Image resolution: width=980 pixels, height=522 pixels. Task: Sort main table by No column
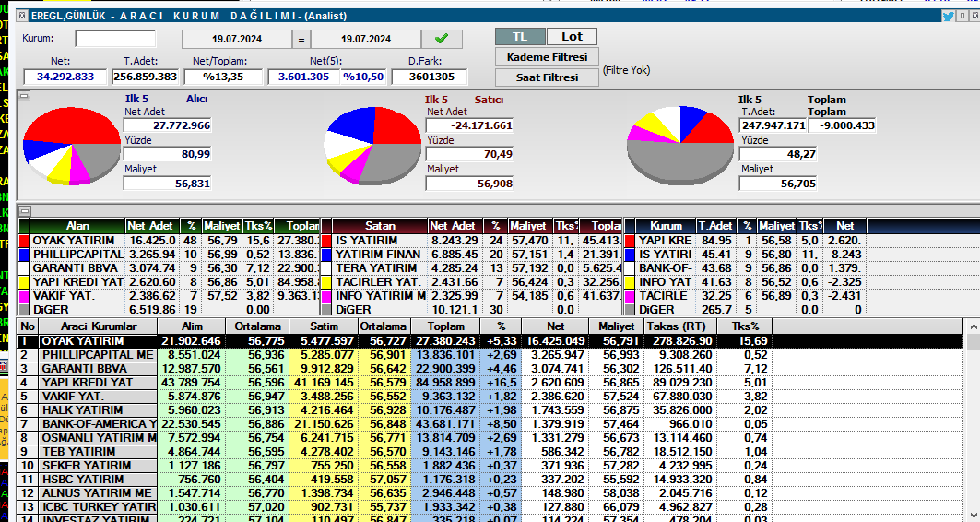click(x=29, y=326)
